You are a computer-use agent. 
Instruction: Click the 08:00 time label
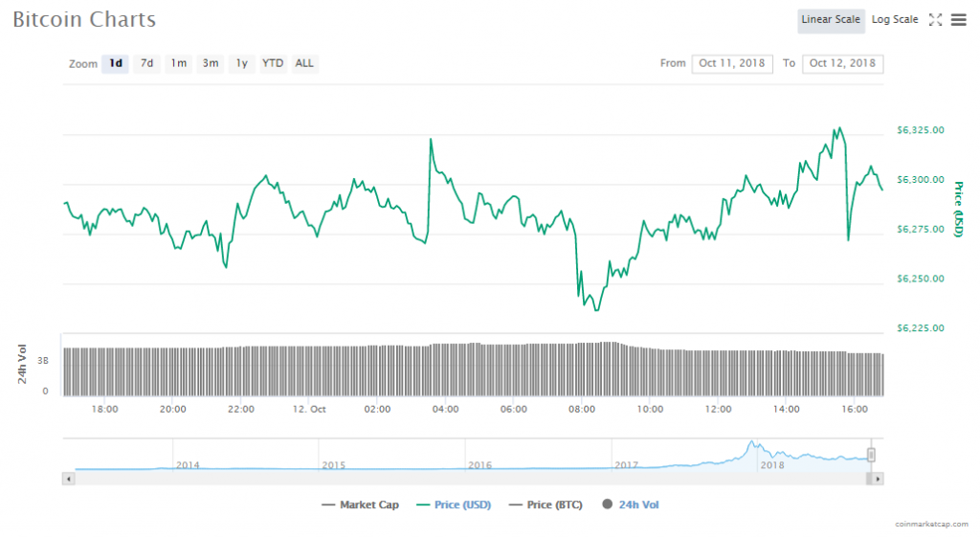point(582,410)
